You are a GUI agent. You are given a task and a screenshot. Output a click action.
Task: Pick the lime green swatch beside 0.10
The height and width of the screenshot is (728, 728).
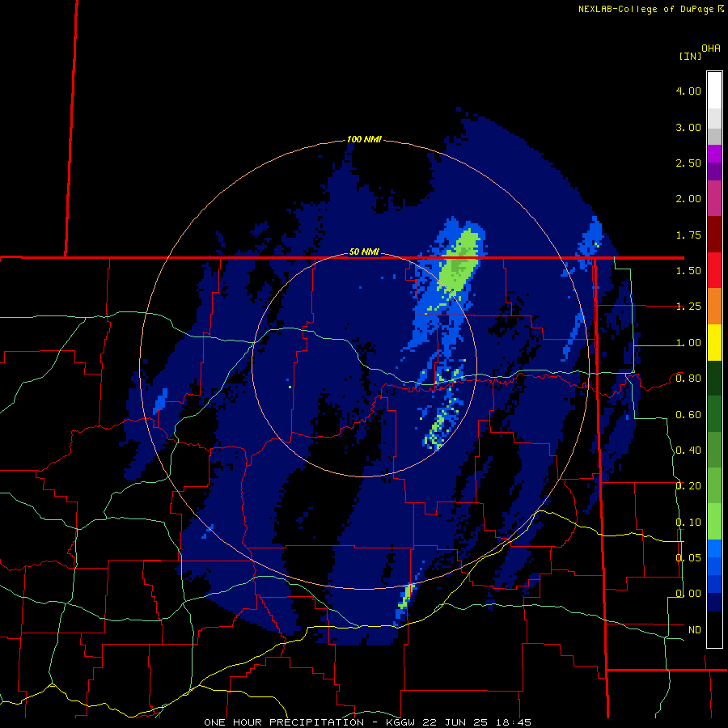tap(714, 522)
